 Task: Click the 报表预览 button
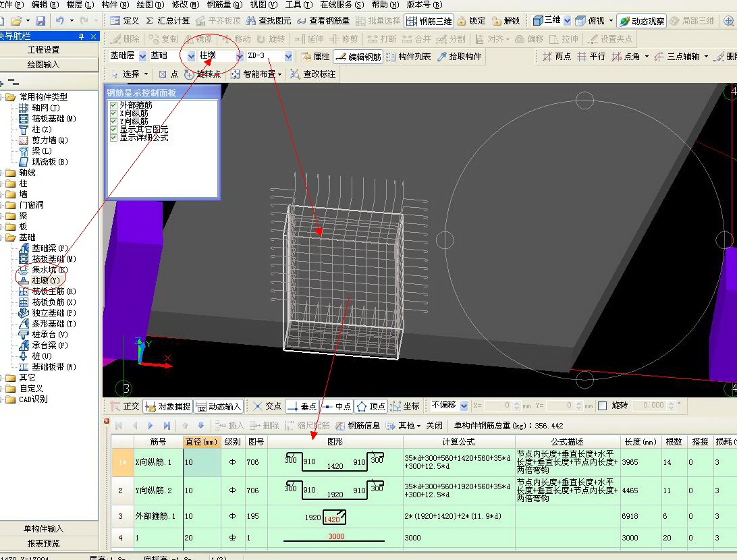pyautogui.click(x=44, y=544)
